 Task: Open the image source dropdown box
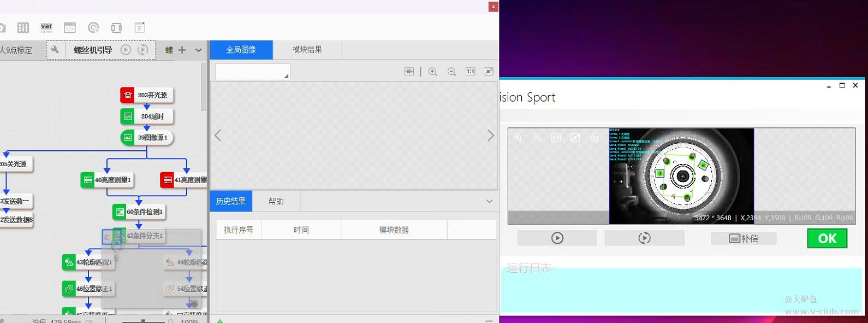pos(253,72)
